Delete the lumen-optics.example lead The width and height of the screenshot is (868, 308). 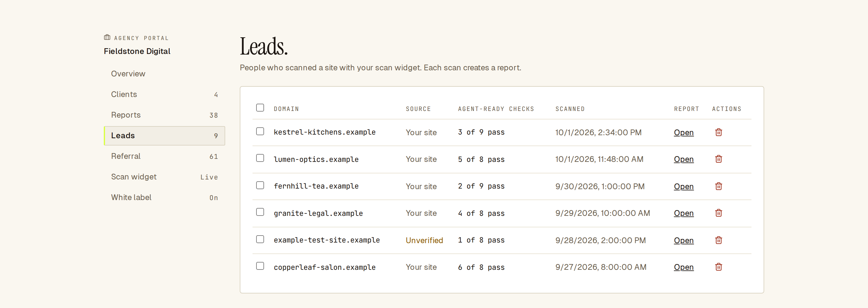718,159
